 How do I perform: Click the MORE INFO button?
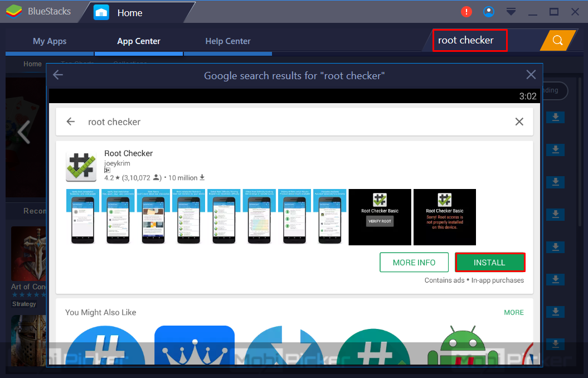pos(414,262)
